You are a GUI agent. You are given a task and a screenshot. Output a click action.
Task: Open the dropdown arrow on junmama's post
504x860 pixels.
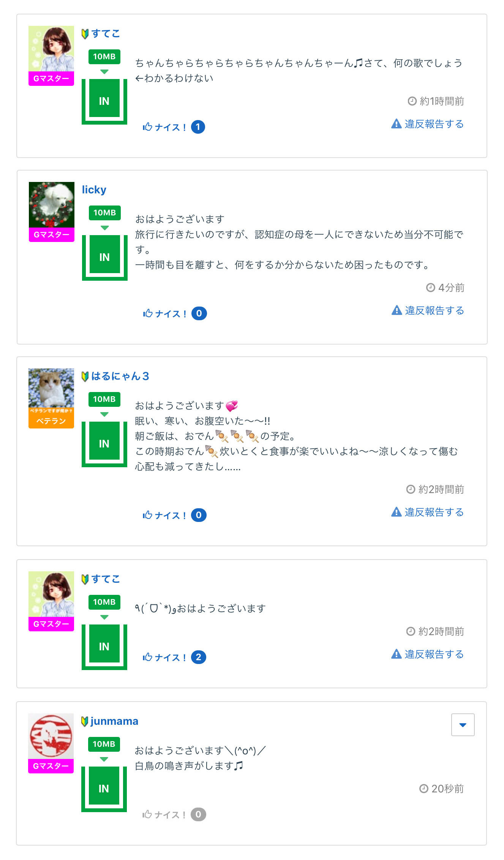463,725
